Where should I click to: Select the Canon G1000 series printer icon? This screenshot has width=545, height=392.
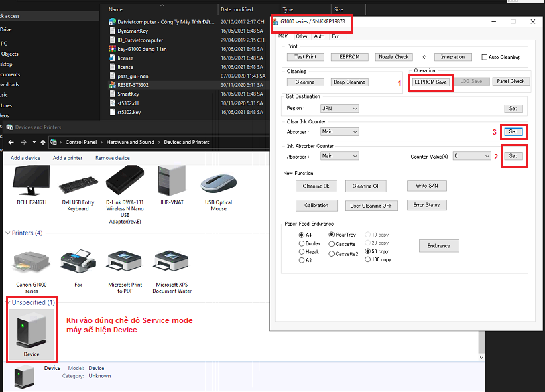pyautogui.click(x=32, y=263)
